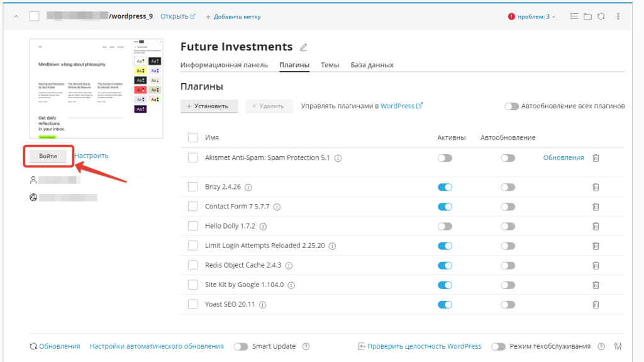The height and width of the screenshot is (362, 644).
Task: Enable auto-update for Yoast SEO
Action: tap(508, 305)
